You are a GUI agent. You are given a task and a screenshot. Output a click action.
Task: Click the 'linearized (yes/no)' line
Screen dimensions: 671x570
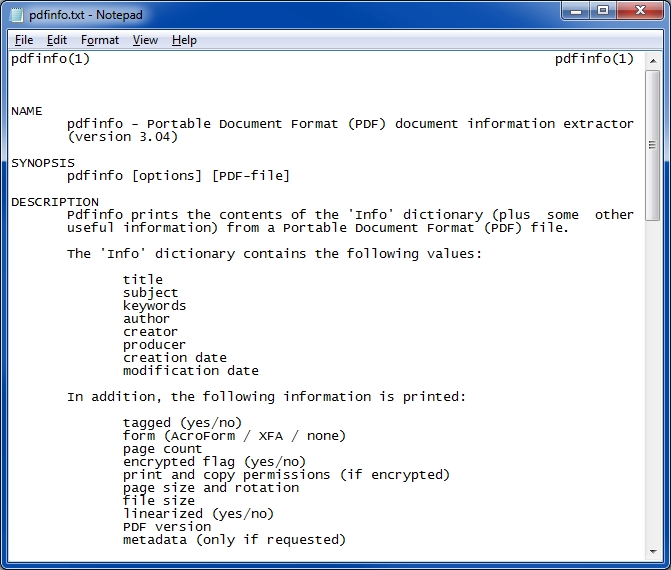pyautogui.click(x=199, y=514)
